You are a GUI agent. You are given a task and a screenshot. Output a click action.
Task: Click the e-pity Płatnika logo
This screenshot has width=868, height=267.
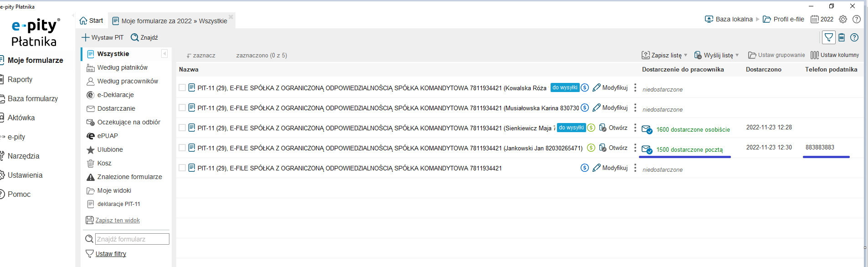(x=35, y=32)
